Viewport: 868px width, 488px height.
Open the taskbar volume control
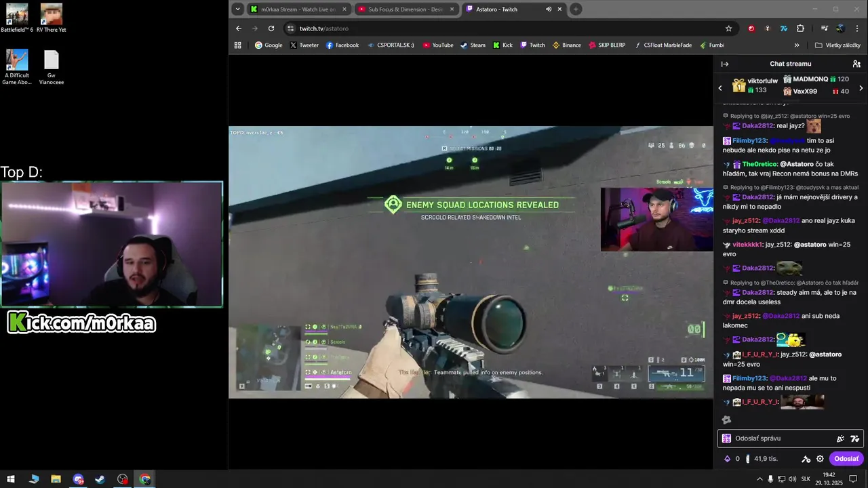[793, 479]
